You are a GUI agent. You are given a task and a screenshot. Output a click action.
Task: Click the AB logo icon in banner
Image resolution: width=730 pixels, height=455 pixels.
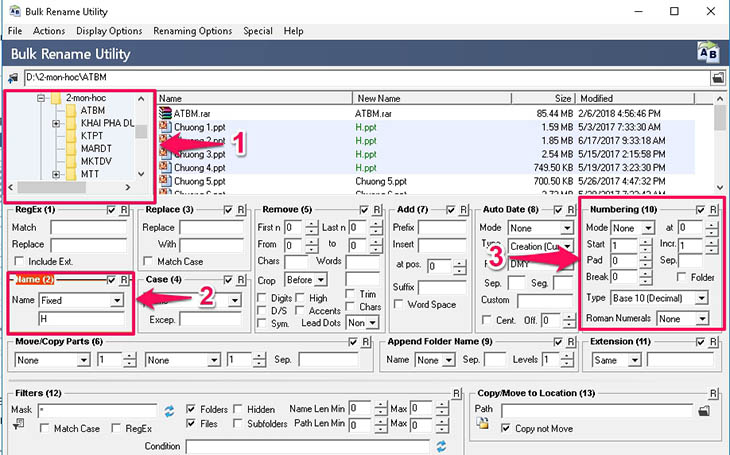click(708, 52)
